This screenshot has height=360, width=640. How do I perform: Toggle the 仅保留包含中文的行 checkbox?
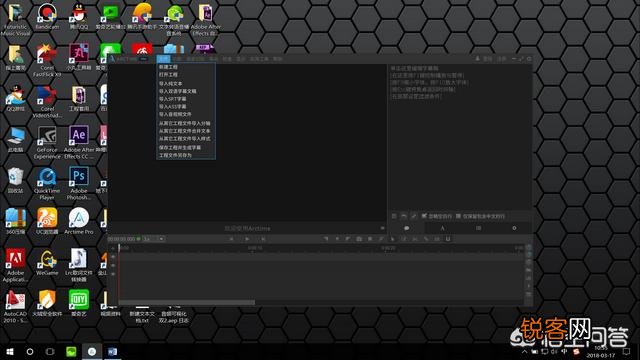point(458,216)
